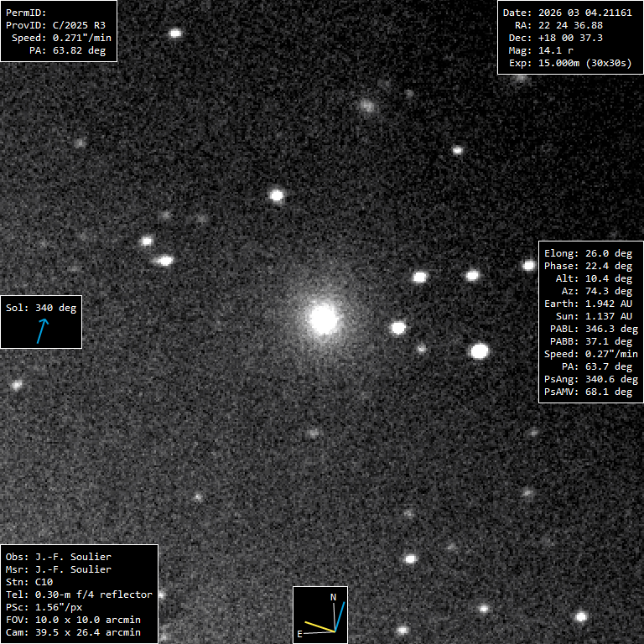
Task: Select the Elong 26.0 deg entry
Action: pyautogui.click(x=588, y=253)
